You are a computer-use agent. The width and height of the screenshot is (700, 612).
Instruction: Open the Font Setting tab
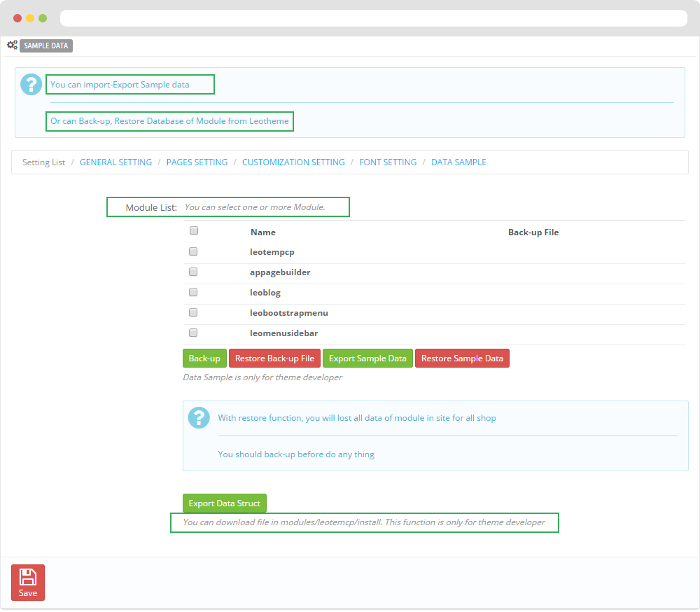pos(388,162)
